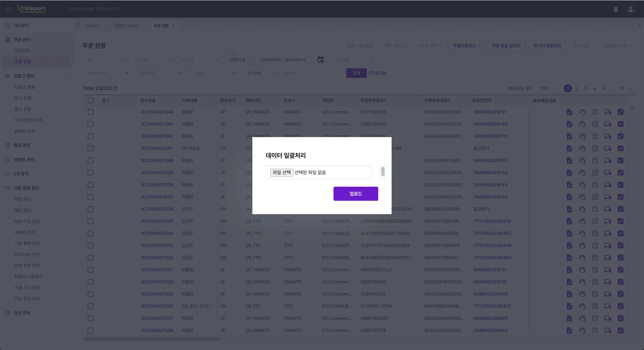Click the 업로드 button in dialog
644x350 pixels.
[356, 194]
